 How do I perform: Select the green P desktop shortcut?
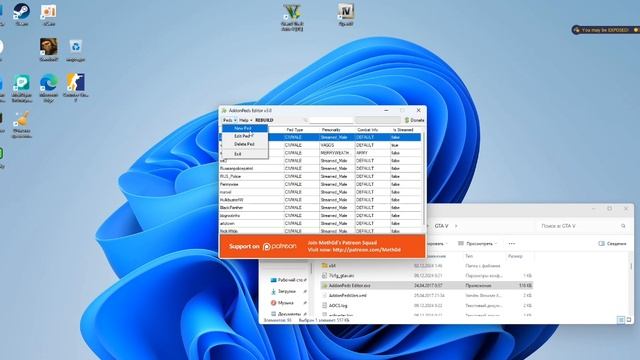click(21, 87)
